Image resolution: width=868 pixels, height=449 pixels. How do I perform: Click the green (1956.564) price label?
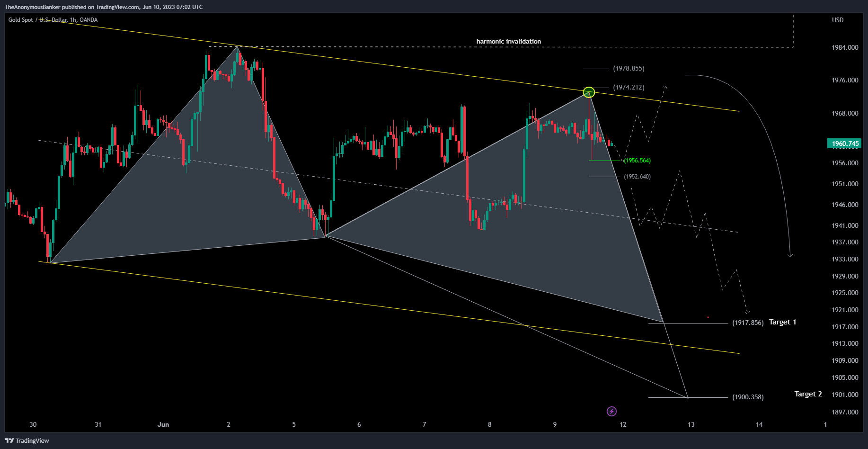click(x=637, y=161)
